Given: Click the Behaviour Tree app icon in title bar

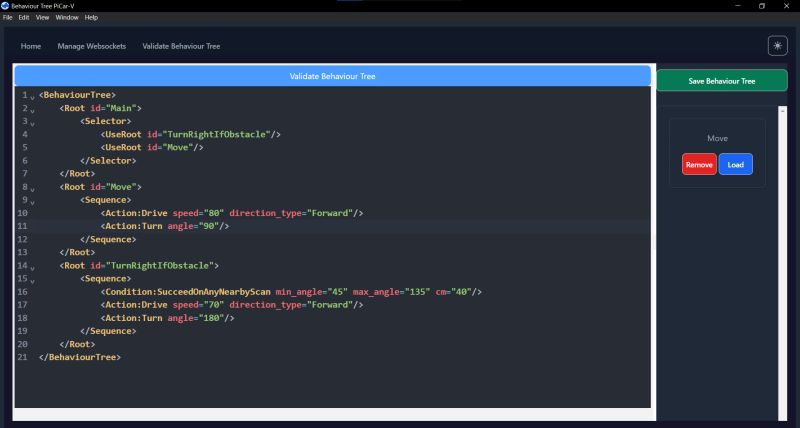Looking at the screenshot, I should [x=5, y=6].
